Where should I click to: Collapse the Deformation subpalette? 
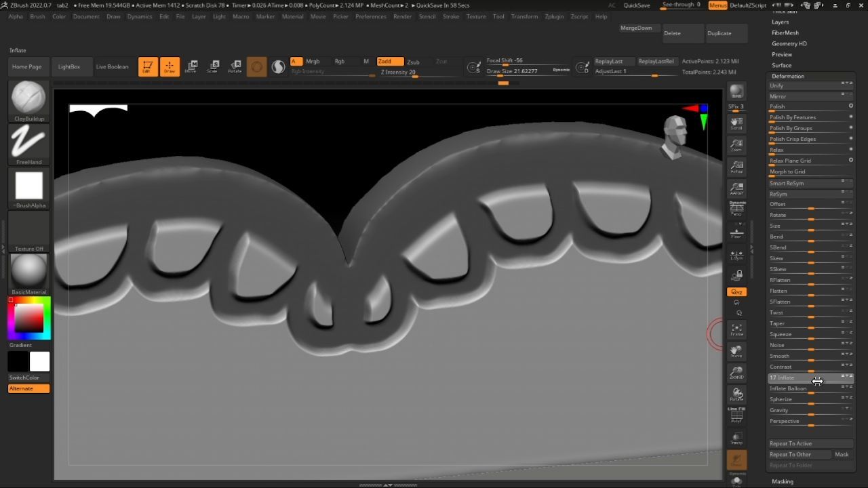point(787,76)
